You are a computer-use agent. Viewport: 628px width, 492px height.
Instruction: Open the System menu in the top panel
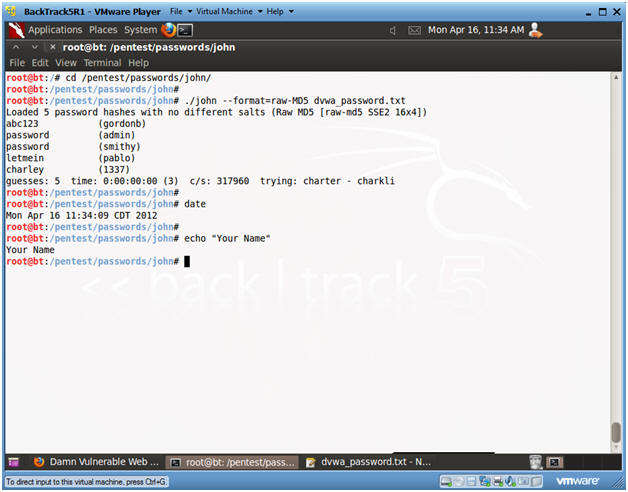(x=141, y=30)
